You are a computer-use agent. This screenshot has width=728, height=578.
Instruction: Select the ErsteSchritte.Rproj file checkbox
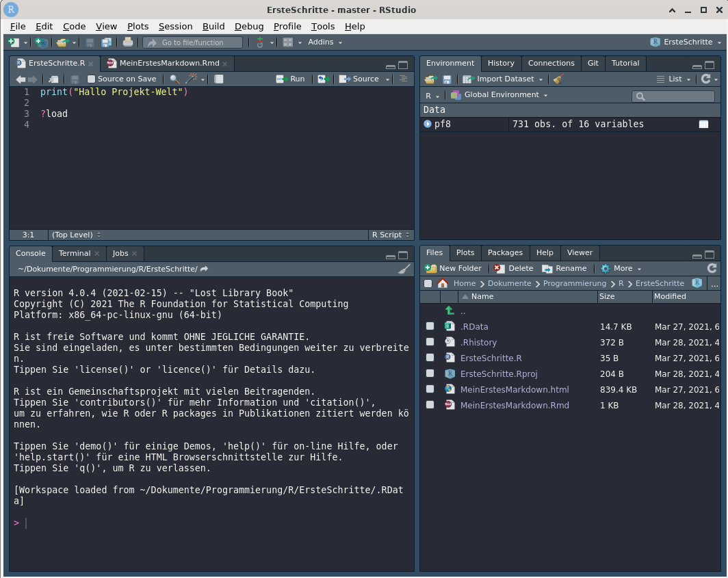430,373
